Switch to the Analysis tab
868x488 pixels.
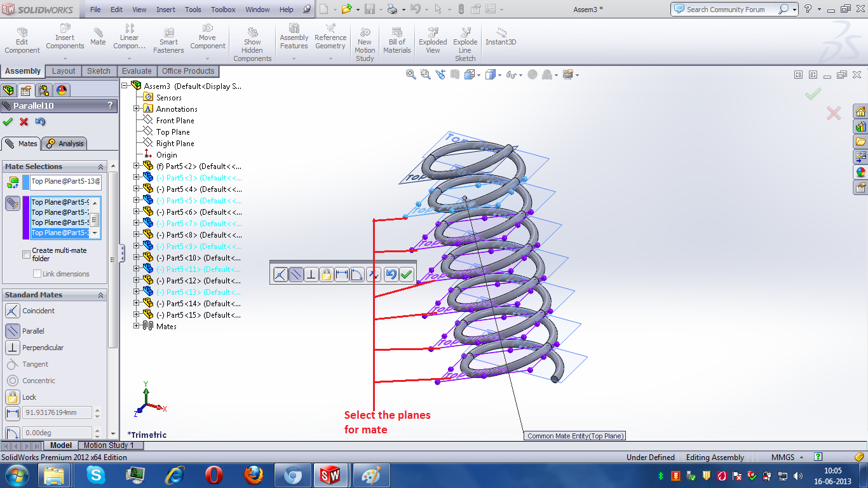[64, 144]
